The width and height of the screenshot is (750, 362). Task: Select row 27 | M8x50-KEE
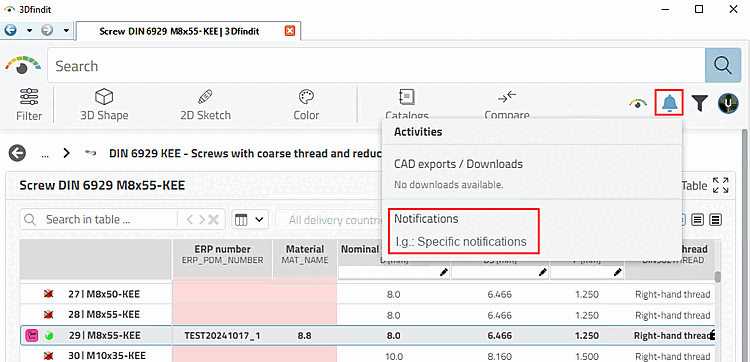point(104,294)
